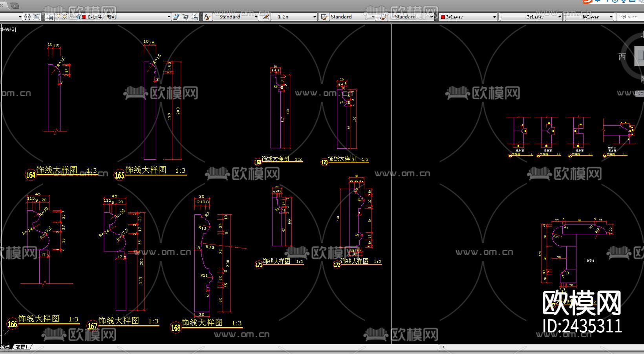This screenshot has height=354, width=644.
Task: Click red layer color swatch
Action: pyautogui.click(x=84, y=17)
